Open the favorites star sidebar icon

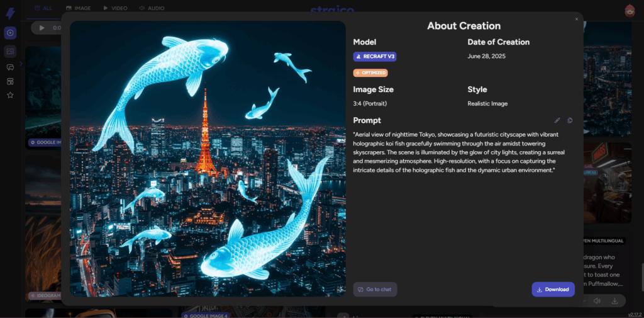click(x=10, y=95)
